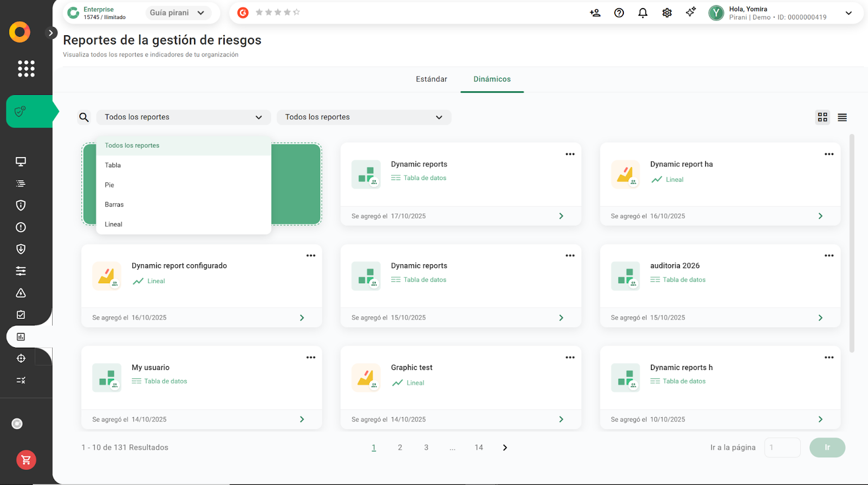The height and width of the screenshot is (485, 868).
Task: Switch to list view layout
Action: coord(842,117)
